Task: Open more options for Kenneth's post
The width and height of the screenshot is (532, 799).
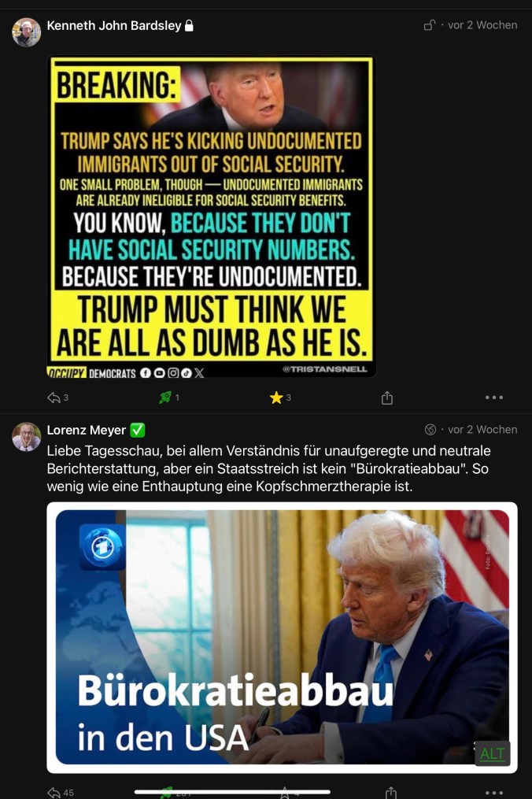Action: pyautogui.click(x=494, y=398)
